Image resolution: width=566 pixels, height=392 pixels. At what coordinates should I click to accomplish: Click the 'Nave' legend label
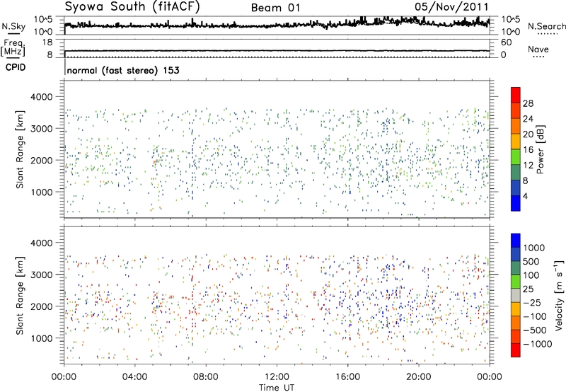(538, 49)
